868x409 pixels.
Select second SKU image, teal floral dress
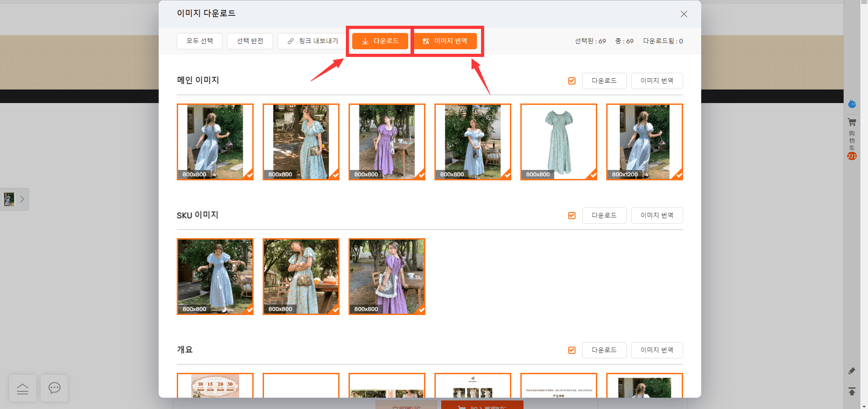tap(301, 277)
